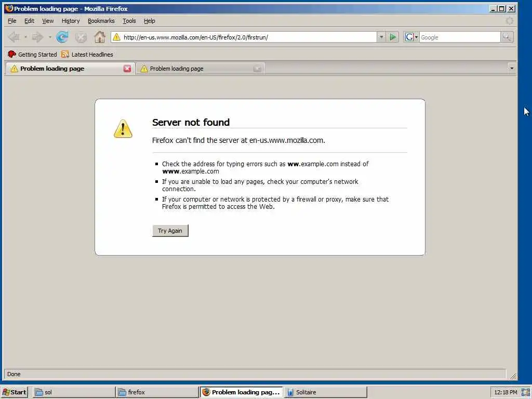Open the History menu
Viewport: 532px width, 399px height.
coord(71,21)
